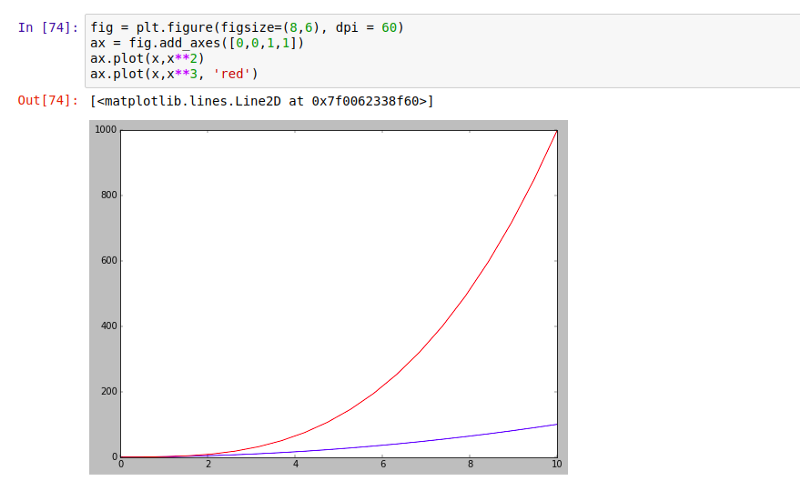Click the Out[74] output prompt label
This screenshot has width=800, height=490.
pos(48,101)
